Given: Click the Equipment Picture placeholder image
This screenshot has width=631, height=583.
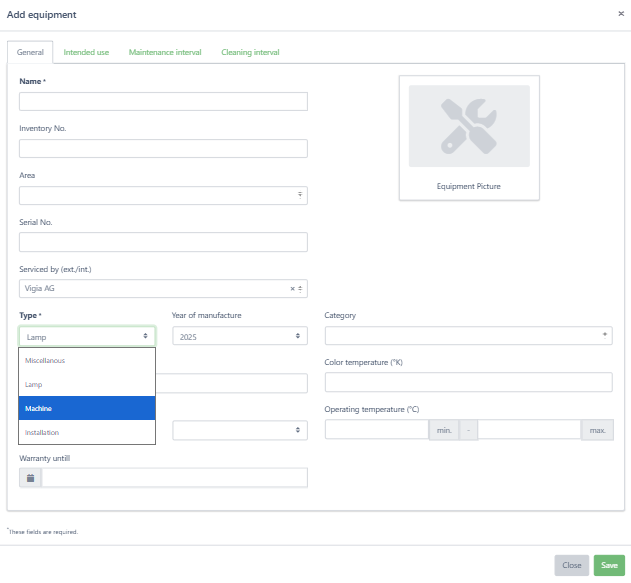Looking at the screenshot, I should point(469,126).
